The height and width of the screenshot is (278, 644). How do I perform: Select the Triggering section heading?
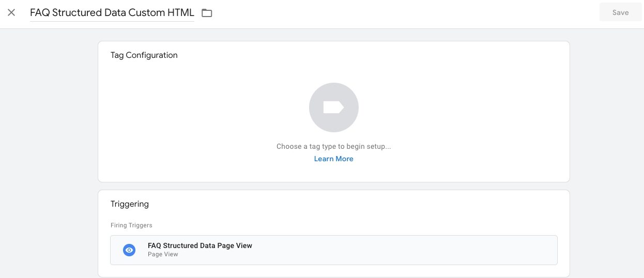[129, 204]
